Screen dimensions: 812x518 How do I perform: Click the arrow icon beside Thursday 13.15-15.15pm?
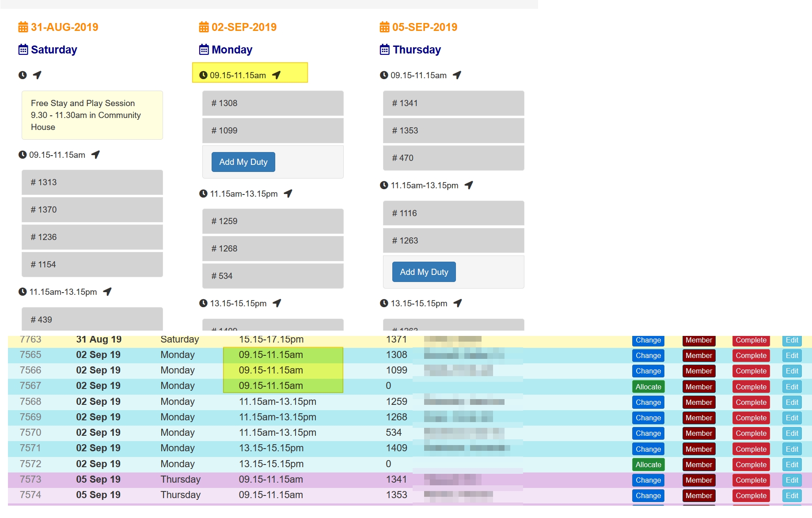coord(458,303)
